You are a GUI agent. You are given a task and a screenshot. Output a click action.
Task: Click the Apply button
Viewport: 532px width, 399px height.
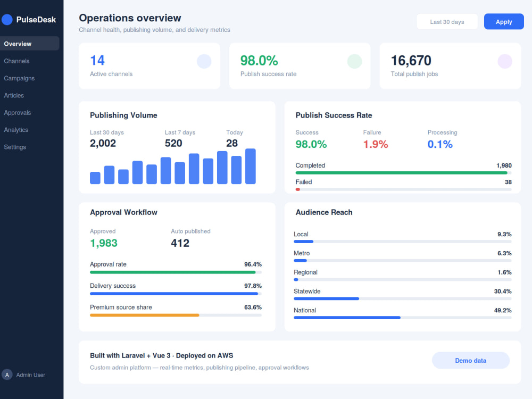(504, 22)
